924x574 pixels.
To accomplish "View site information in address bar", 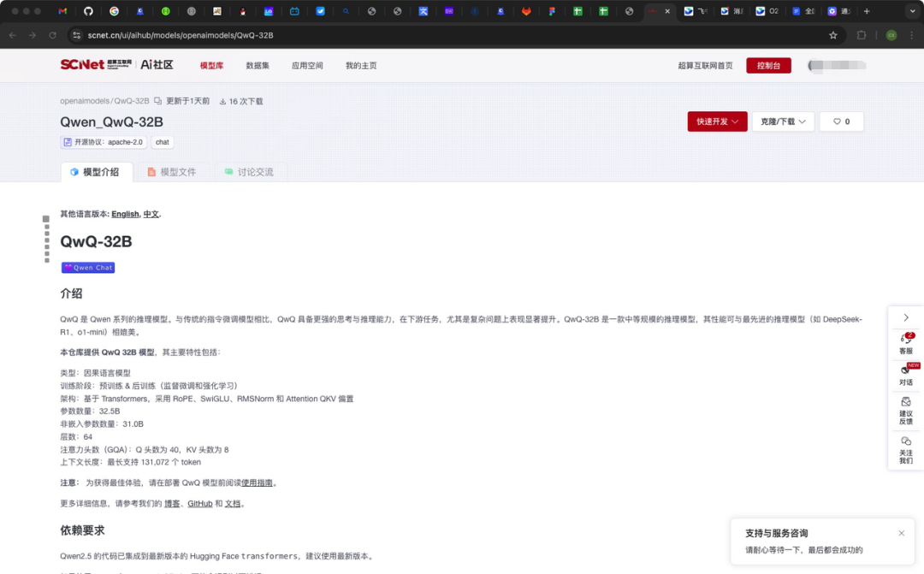I will click(77, 35).
